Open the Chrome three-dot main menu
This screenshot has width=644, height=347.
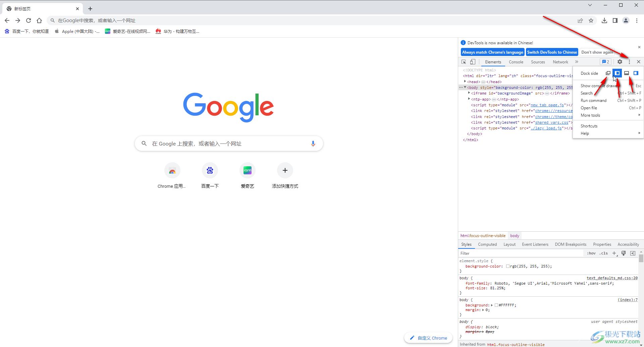point(637,20)
